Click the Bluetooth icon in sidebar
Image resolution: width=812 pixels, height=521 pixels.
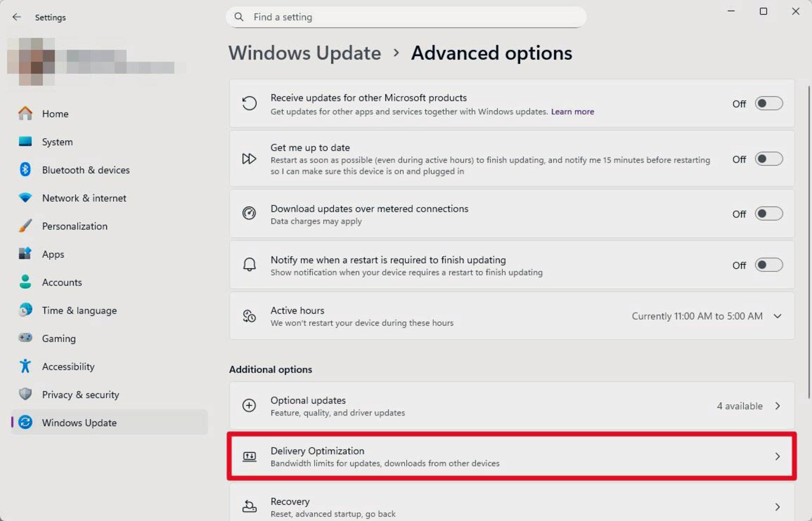pyautogui.click(x=25, y=169)
